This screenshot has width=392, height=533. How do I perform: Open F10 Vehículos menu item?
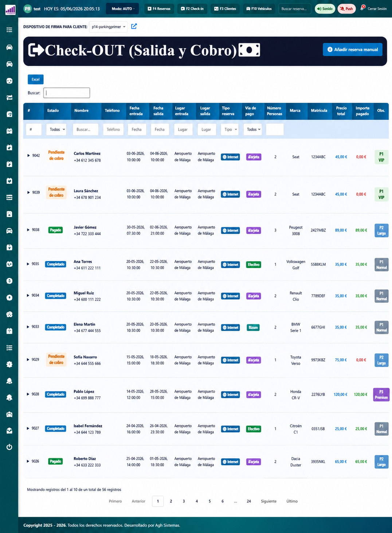point(259,9)
